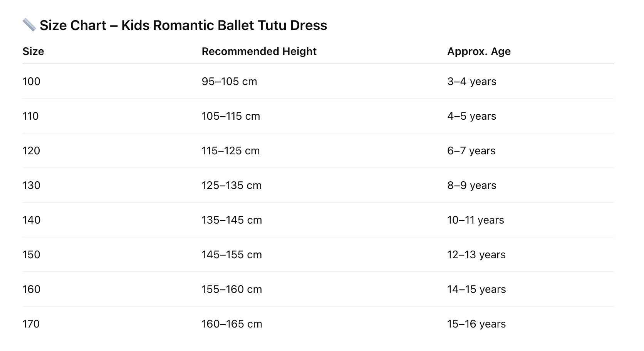Select the Approx. Age column header

pos(479,52)
